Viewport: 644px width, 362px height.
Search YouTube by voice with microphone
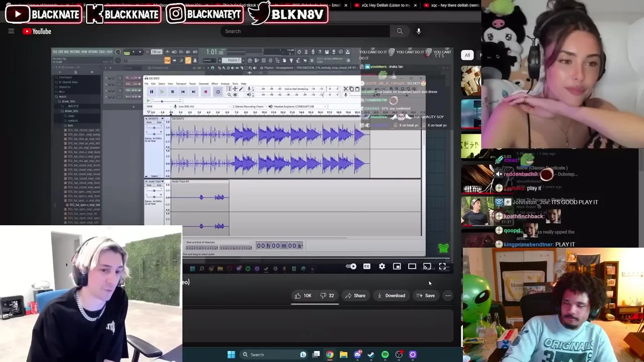tap(419, 31)
